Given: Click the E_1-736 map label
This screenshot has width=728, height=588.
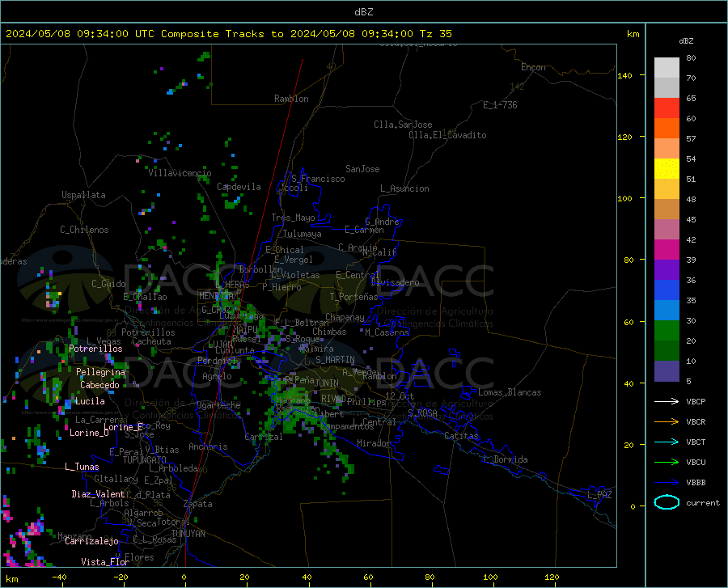Looking at the screenshot, I should 500,105.
